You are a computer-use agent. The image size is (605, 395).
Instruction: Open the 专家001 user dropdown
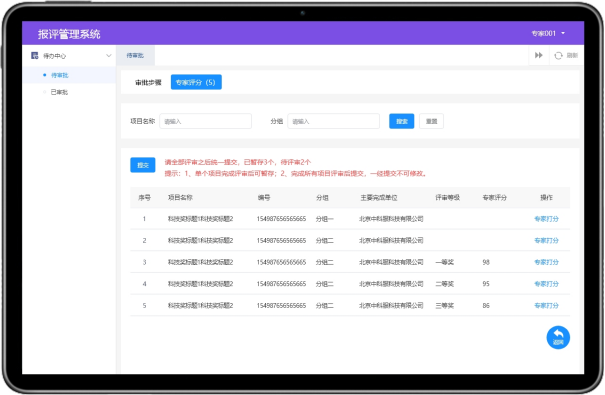548,34
